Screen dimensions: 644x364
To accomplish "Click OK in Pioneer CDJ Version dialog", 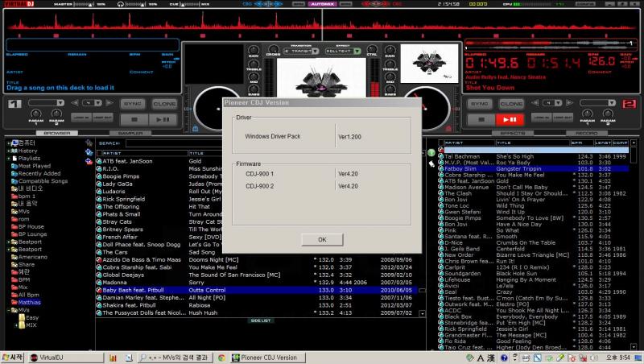I will [322, 239].
